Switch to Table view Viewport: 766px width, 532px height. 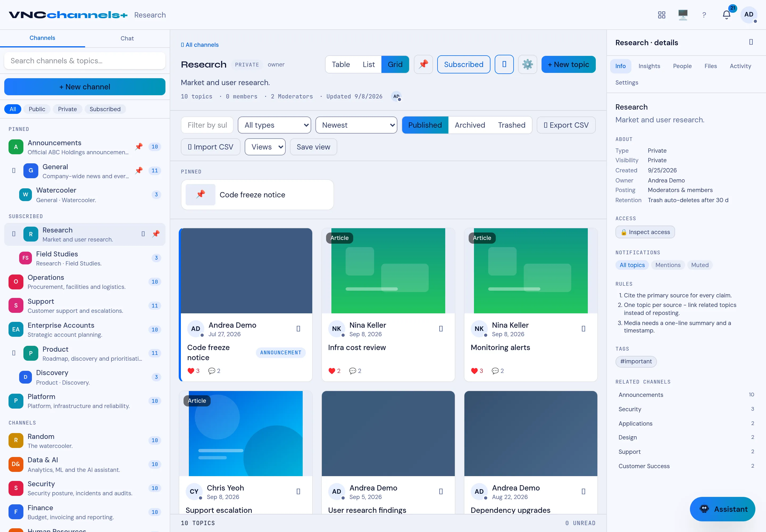click(x=341, y=64)
